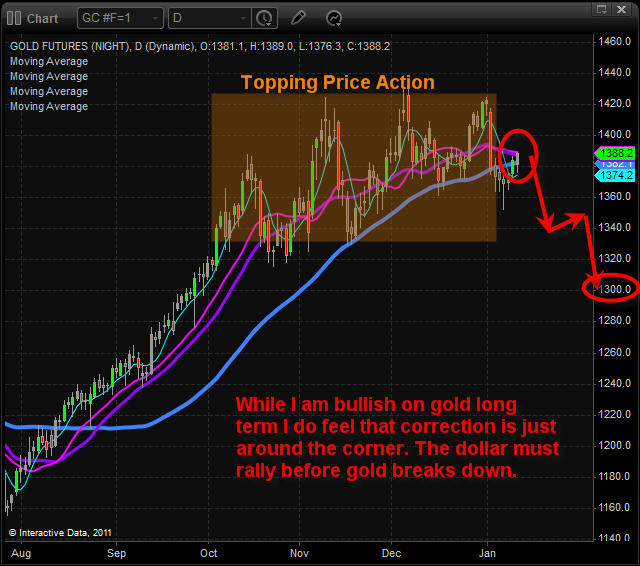Click the Oct label on time axis
The image size is (640, 566).
coord(209,553)
